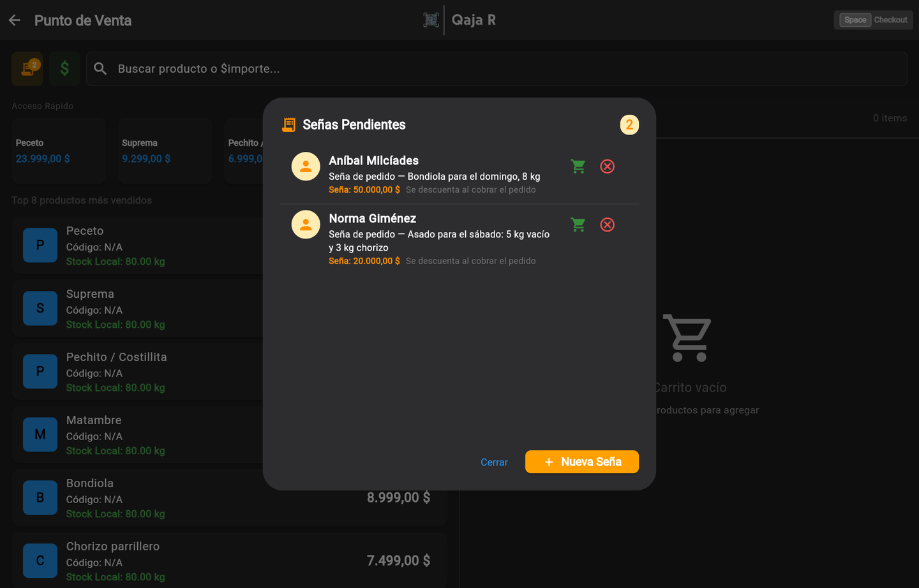Select Peceto quick access card
Image resolution: width=919 pixels, height=588 pixels.
click(x=59, y=151)
